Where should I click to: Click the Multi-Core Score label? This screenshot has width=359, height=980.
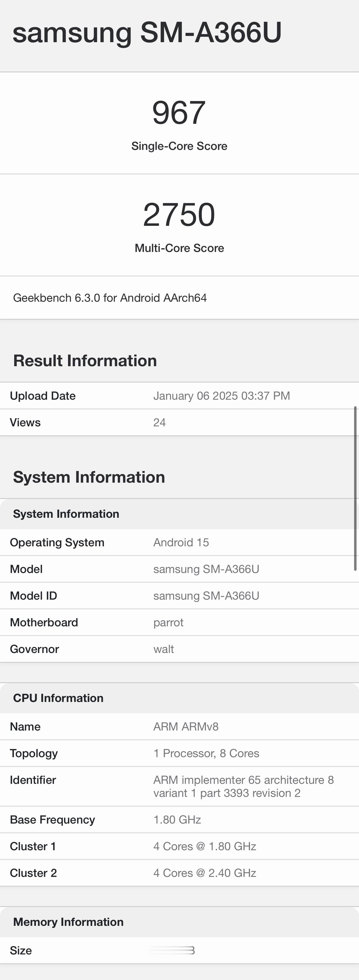click(x=179, y=248)
